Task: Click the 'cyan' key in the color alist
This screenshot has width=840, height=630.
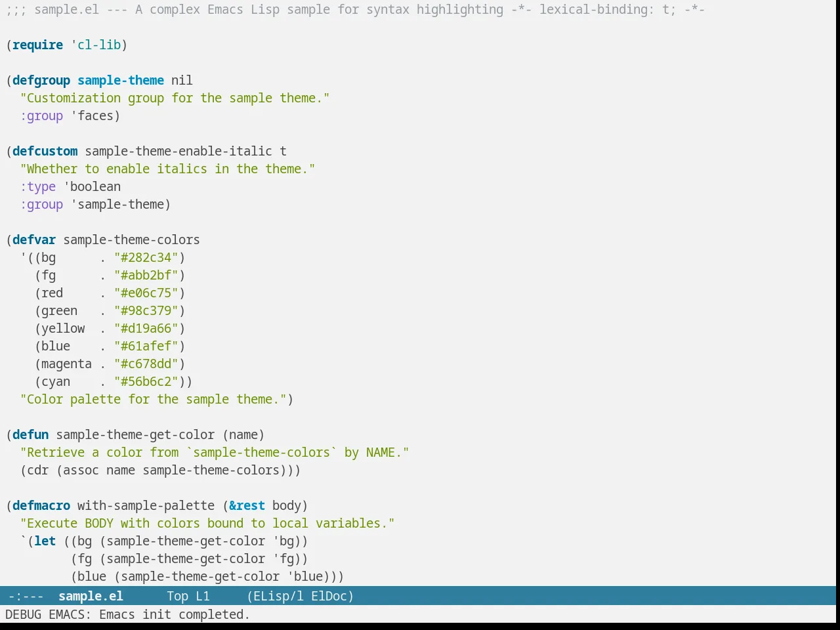Action: 56,381
